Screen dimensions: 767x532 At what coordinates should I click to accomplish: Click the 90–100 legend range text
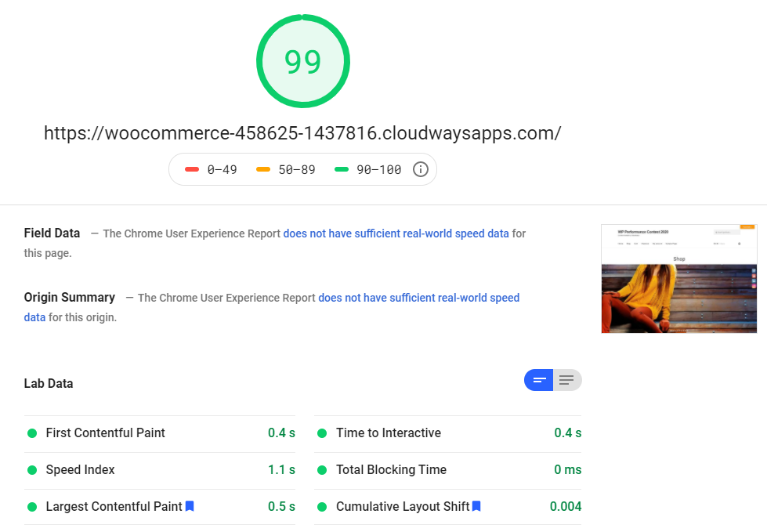379,170
